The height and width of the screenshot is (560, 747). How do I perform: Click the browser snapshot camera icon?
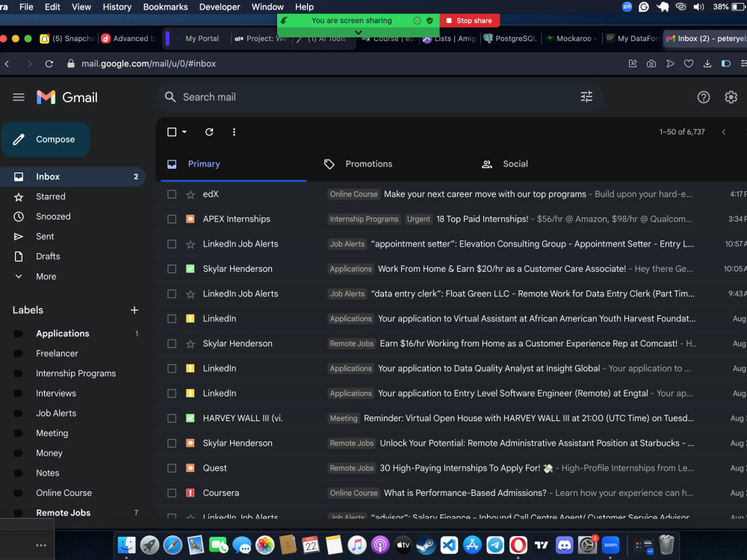pyautogui.click(x=651, y=63)
